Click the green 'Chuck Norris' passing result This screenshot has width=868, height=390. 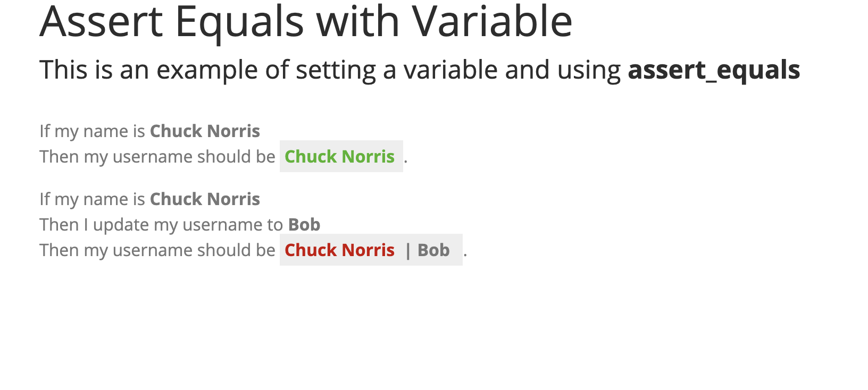point(339,157)
